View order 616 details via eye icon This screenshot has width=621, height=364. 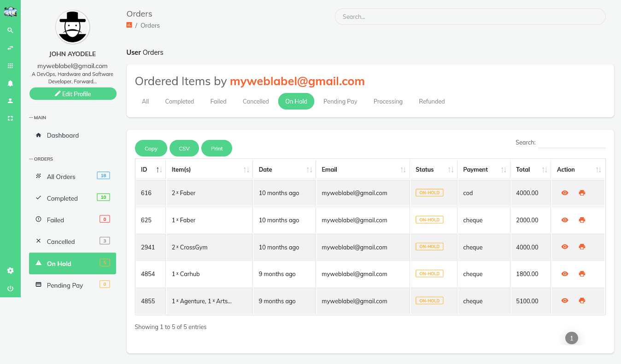(565, 193)
